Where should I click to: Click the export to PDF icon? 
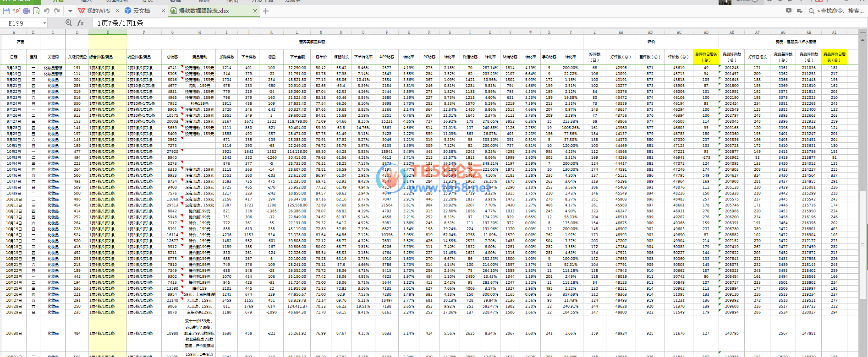[16, 11]
